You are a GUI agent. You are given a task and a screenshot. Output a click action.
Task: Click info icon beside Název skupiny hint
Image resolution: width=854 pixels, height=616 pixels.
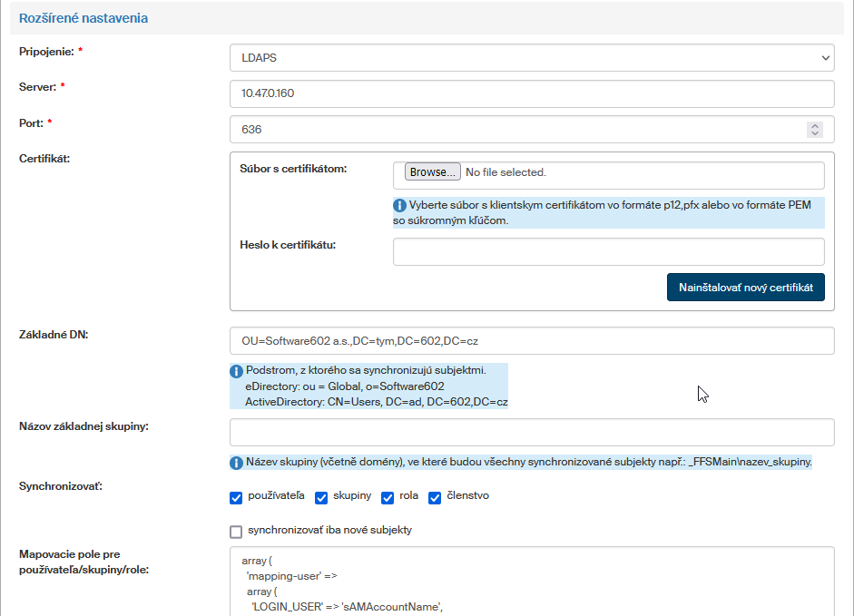point(237,463)
